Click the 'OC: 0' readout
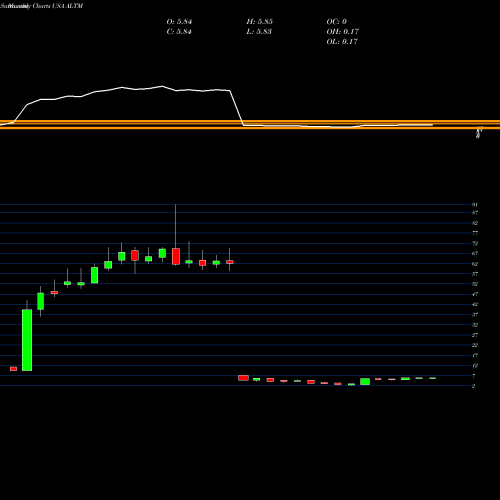The width and height of the screenshot is (500, 500). pyautogui.click(x=337, y=22)
